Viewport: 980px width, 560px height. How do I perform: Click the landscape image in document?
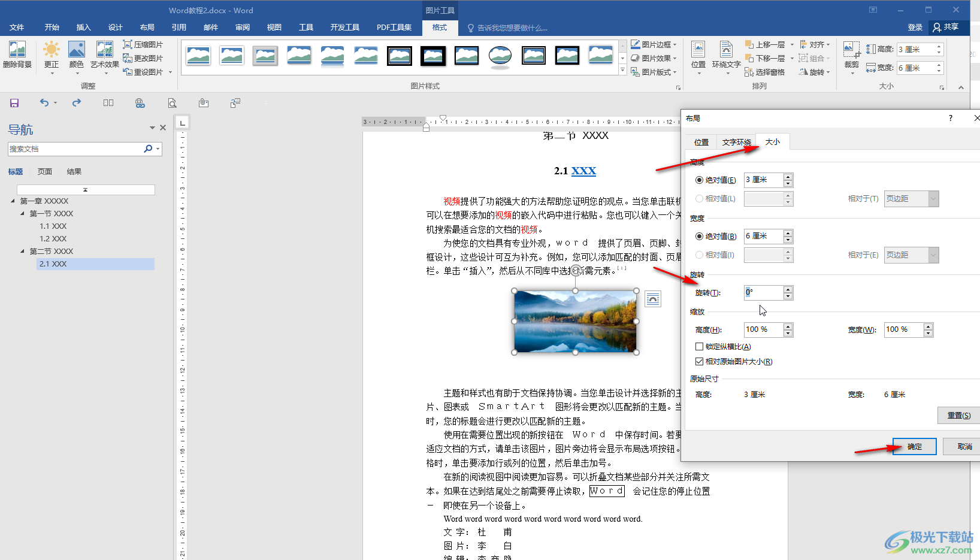click(x=575, y=322)
